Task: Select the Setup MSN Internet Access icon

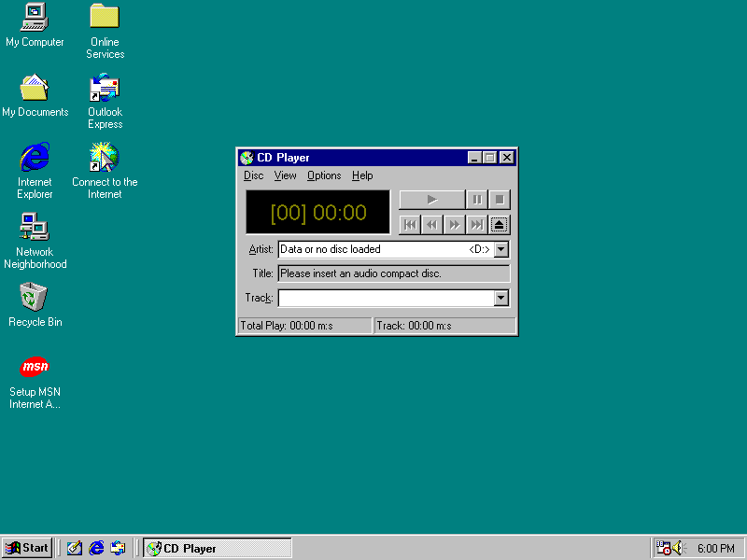Action: 35,383
